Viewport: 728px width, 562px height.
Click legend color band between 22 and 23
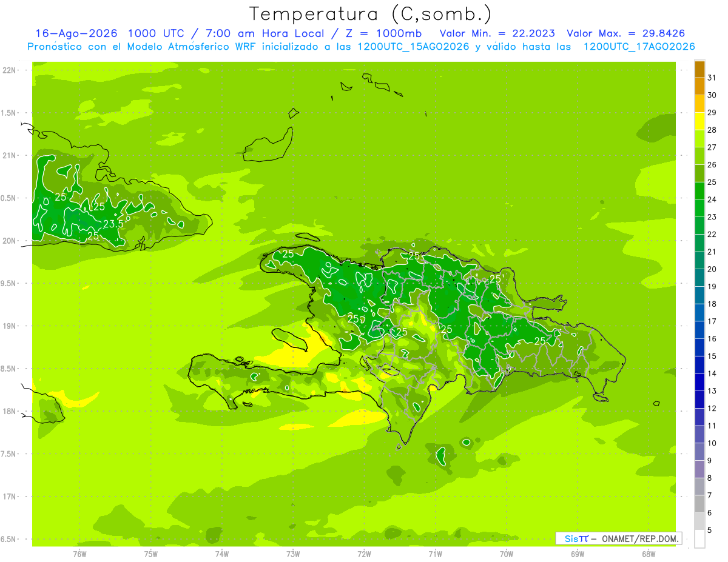699,226
